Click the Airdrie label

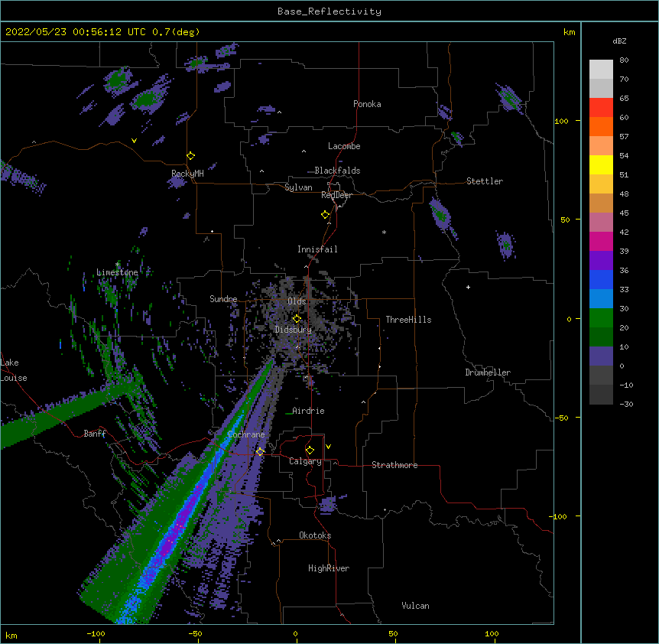[308, 411]
